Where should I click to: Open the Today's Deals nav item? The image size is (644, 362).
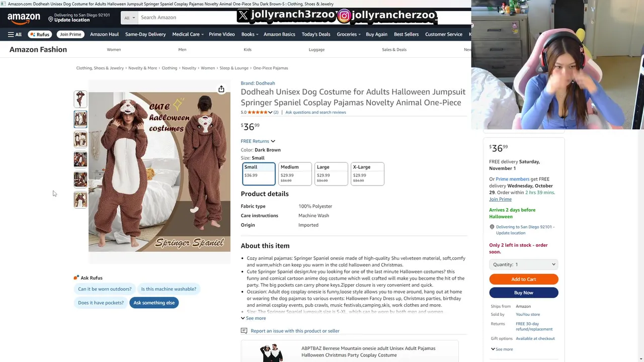(316, 34)
